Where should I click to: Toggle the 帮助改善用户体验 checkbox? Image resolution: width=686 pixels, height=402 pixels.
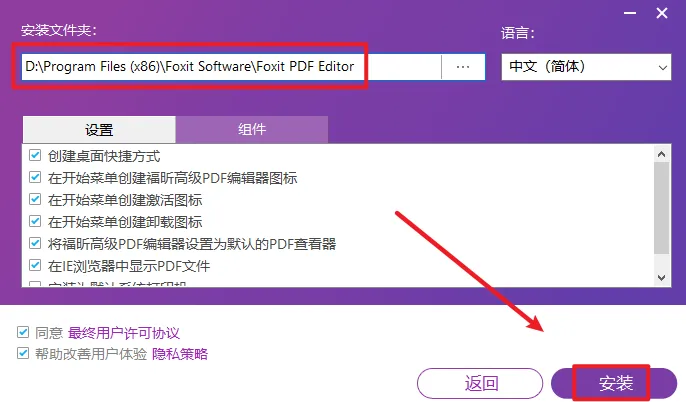[23, 353]
